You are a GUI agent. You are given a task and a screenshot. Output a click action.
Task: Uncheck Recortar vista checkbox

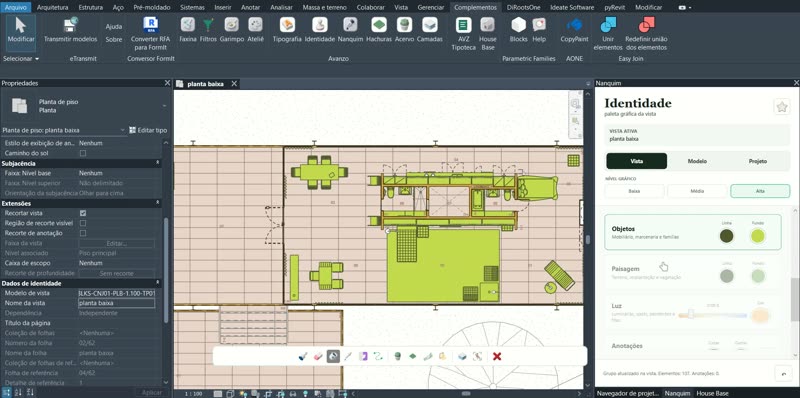pos(83,213)
